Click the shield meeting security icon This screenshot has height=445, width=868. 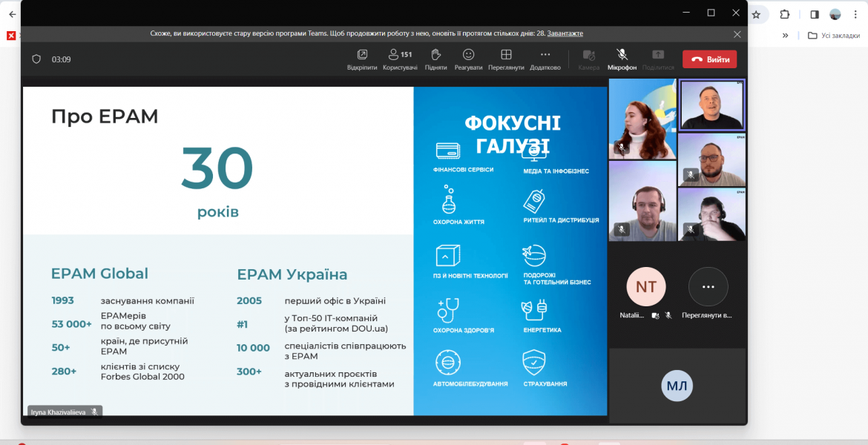[36, 59]
